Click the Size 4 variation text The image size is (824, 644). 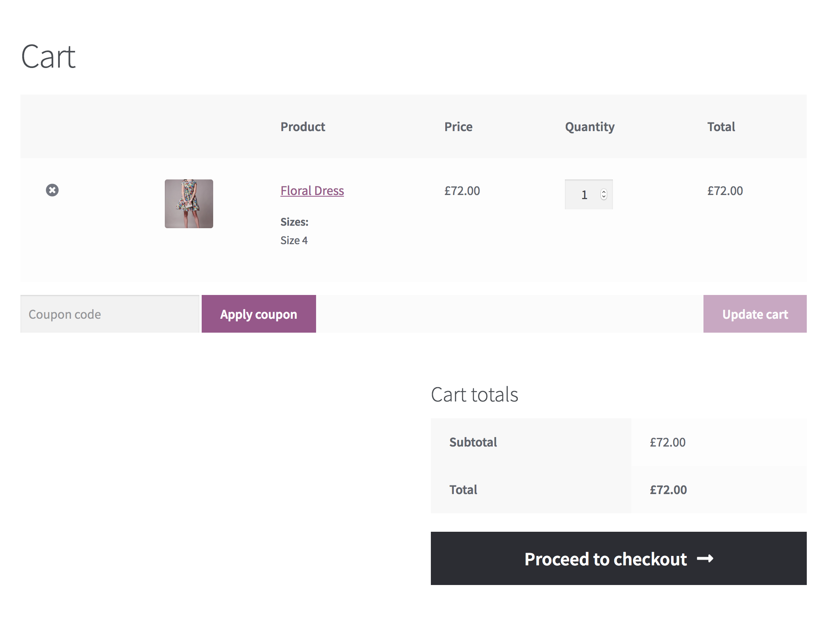294,240
